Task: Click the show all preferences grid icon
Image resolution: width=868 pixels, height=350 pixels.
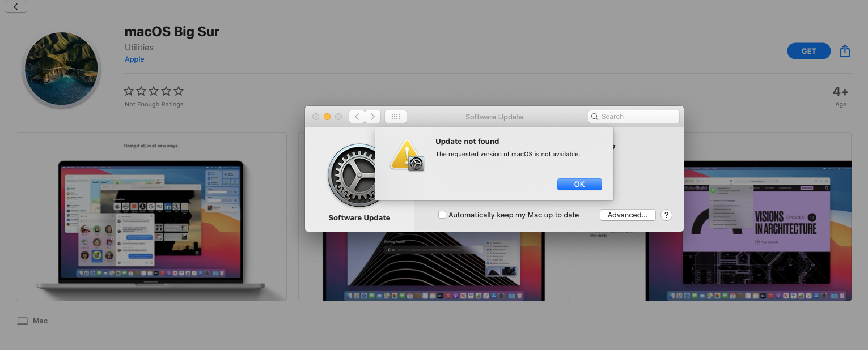Action: tap(396, 117)
